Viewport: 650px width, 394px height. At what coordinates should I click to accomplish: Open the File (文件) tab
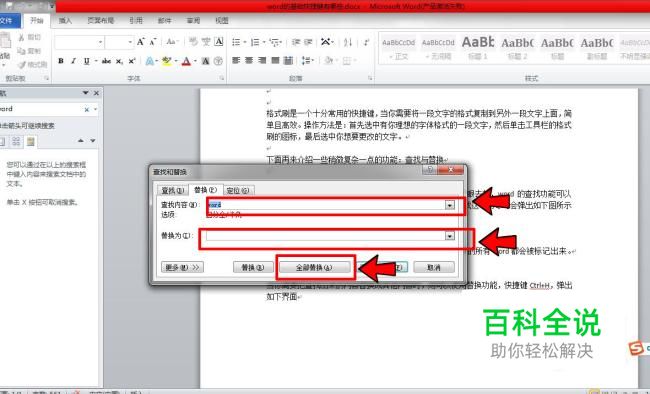7,21
